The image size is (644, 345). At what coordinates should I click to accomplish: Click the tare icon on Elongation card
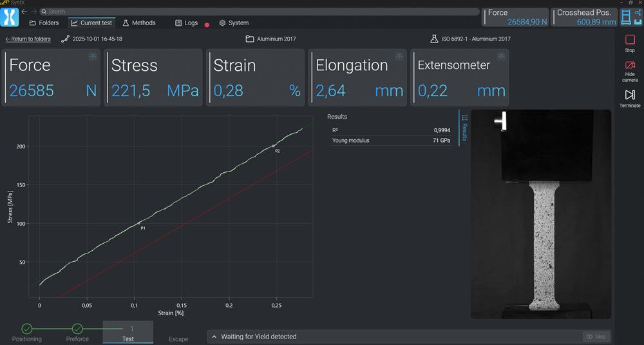pos(399,57)
